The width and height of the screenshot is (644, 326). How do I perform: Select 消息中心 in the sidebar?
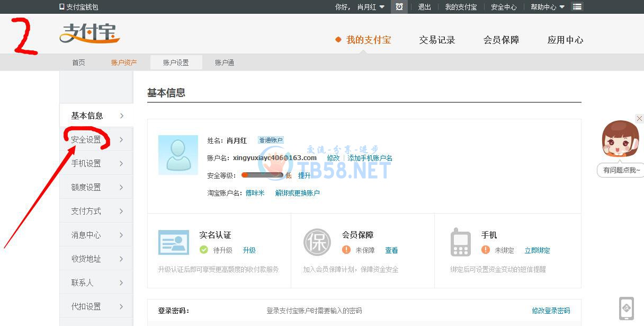tap(96, 235)
